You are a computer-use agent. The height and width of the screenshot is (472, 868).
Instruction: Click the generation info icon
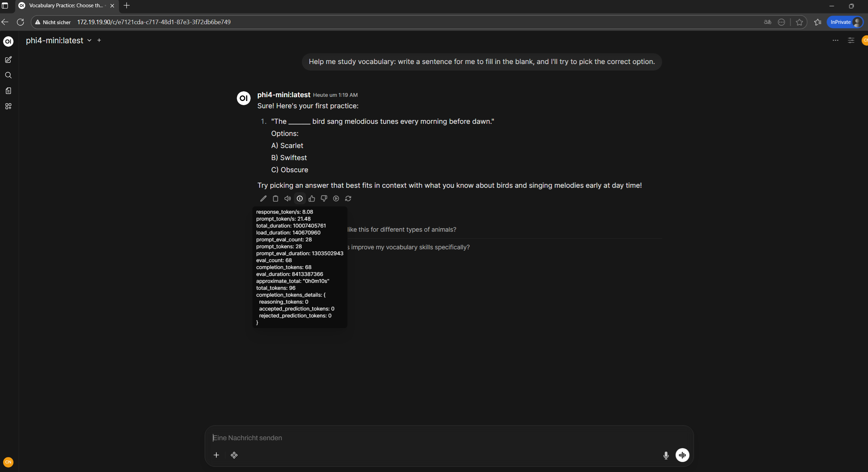[x=300, y=198]
